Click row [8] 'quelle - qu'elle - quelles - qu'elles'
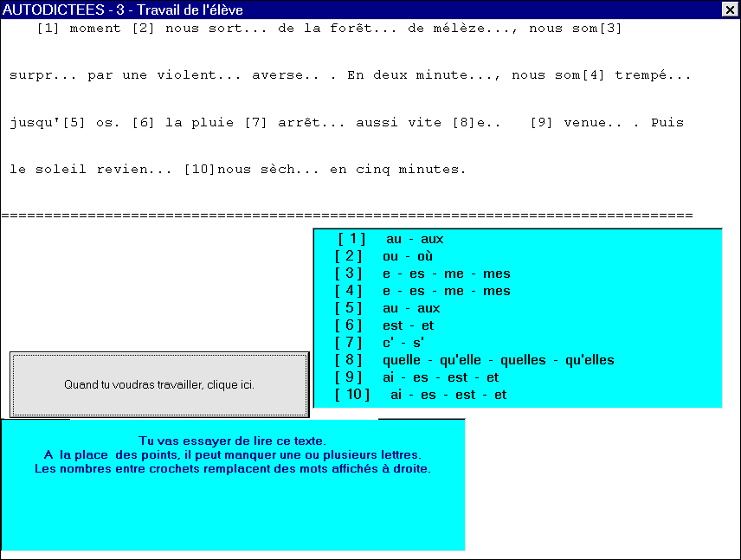 pyautogui.click(x=475, y=360)
